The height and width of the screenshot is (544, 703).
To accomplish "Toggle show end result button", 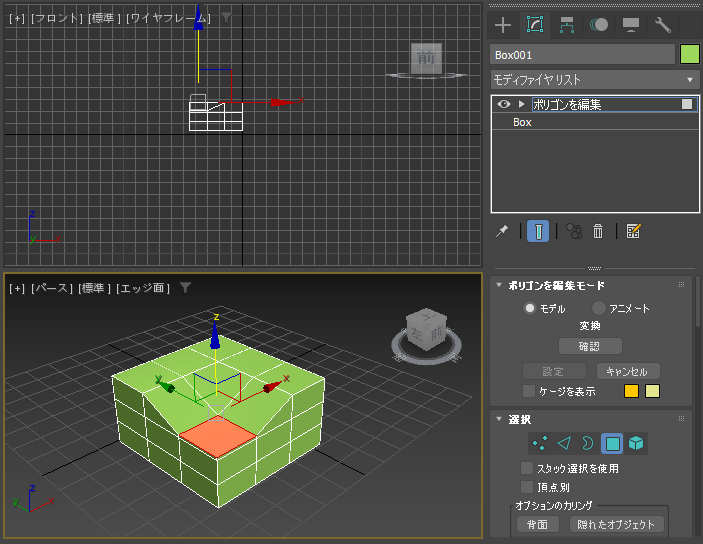I will coord(538,231).
